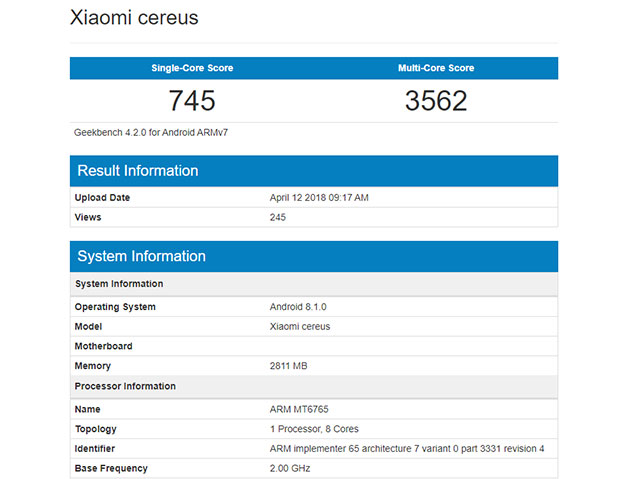Click the blue 'System Information' section header
Screen dimensions: 620x479
point(314,256)
